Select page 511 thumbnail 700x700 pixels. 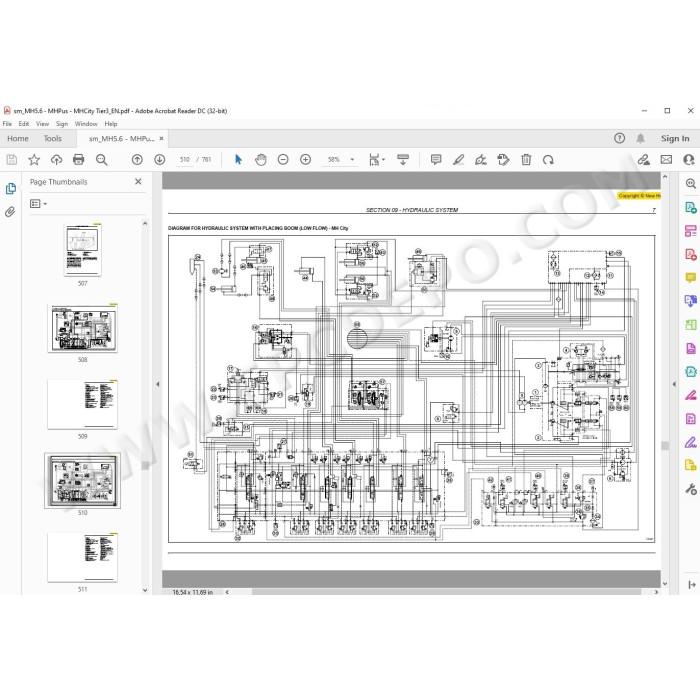(x=83, y=558)
